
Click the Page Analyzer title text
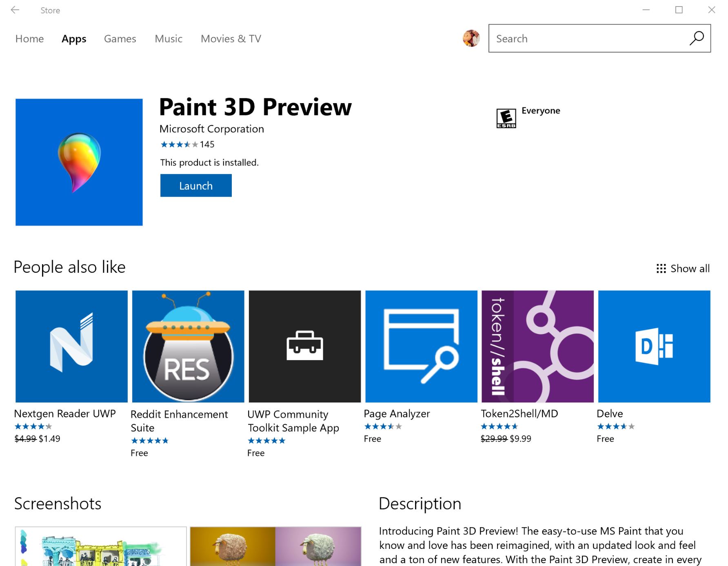pyautogui.click(x=397, y=413)
